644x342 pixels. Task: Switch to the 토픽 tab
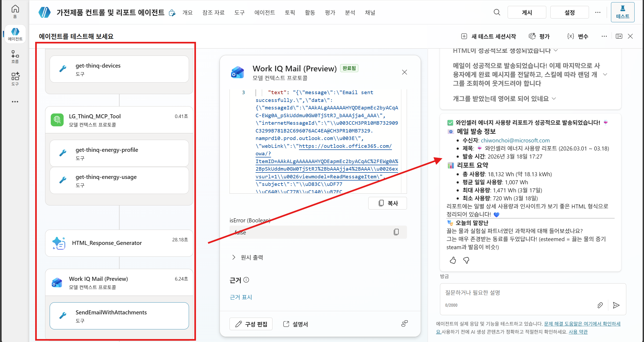[290, 13]
